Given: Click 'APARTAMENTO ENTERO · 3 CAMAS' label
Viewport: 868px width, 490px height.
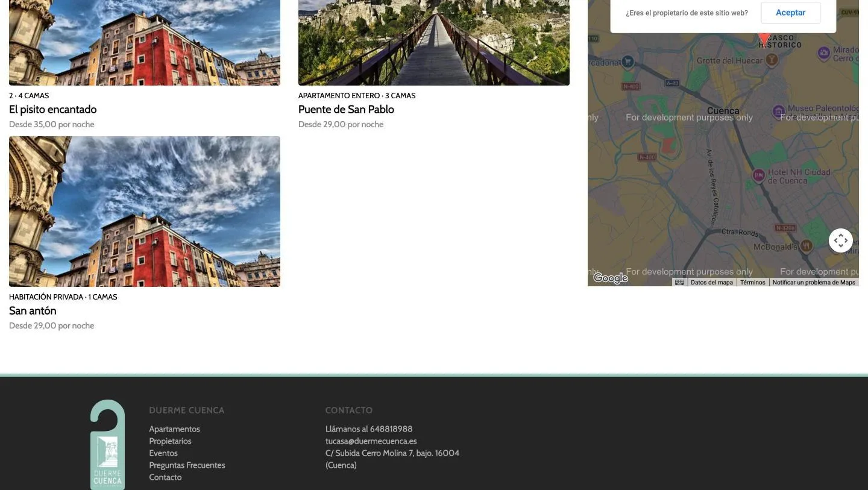Looking at the screenshot, I should (357, 96).
